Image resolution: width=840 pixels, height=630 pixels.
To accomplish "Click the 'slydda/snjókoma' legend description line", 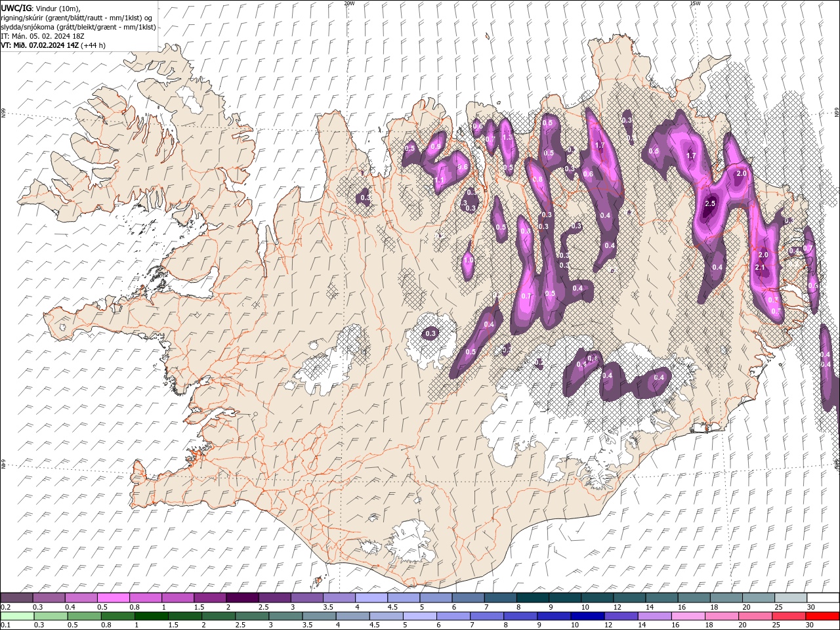I will pyautogui.click(x=78, y=27).
